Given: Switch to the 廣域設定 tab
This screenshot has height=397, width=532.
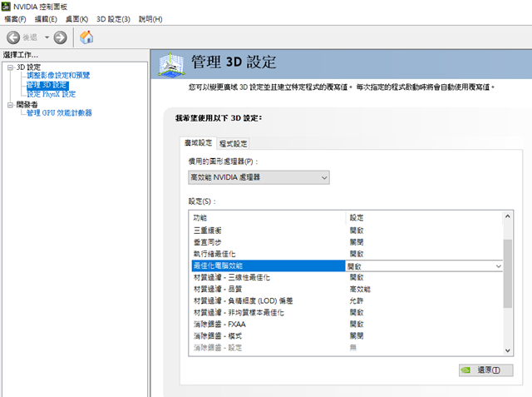Looking at the screenshot, I should click(198, 143).
